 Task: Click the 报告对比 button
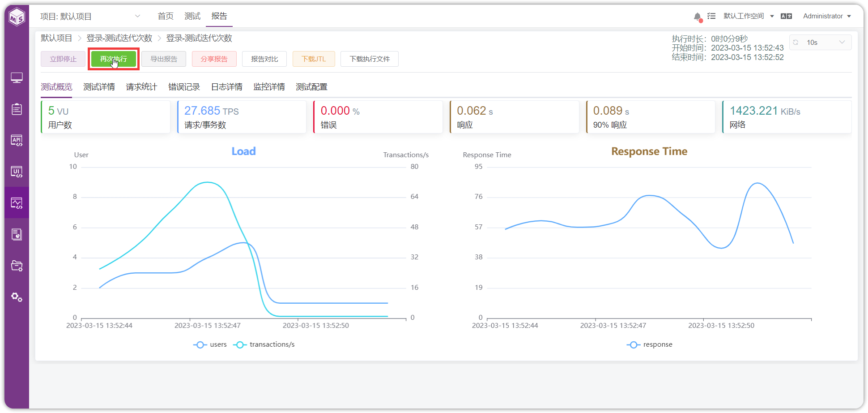click(264, 59)
